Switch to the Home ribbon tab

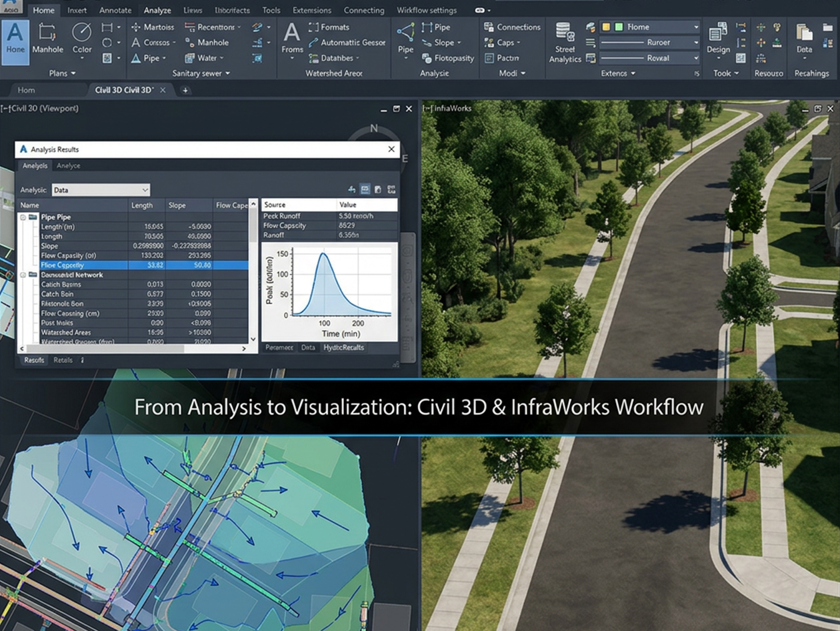(x=44, y=10)
